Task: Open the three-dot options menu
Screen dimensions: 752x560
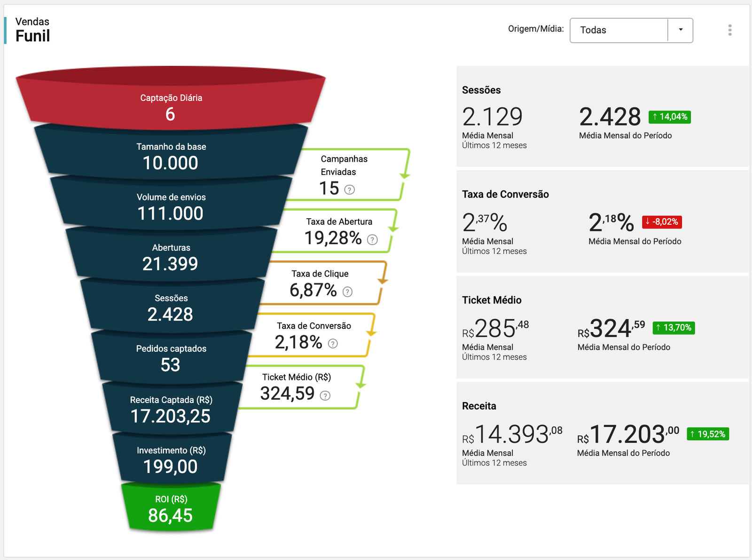Action: click(729, 30)
